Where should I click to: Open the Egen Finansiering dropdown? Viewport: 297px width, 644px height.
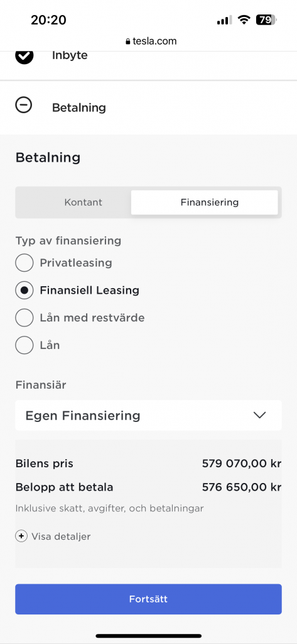click(x=148, y=415)
